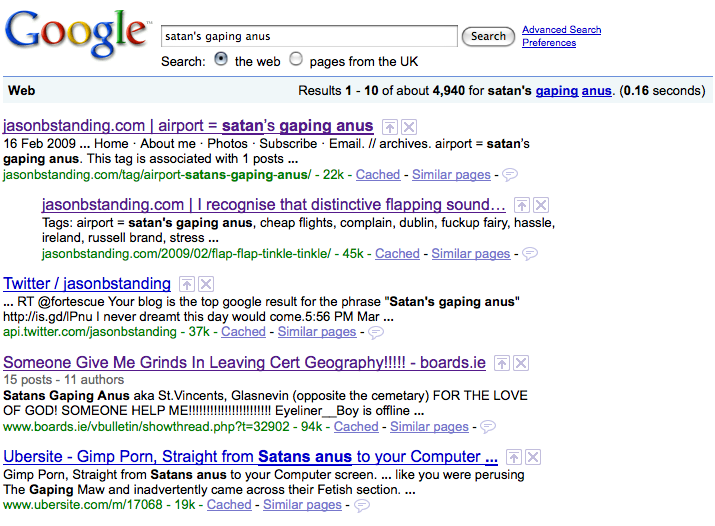This screenshot has height=526, width=715.
Task: Click the 'Web' label in results bar
Action: coord(21,91)
